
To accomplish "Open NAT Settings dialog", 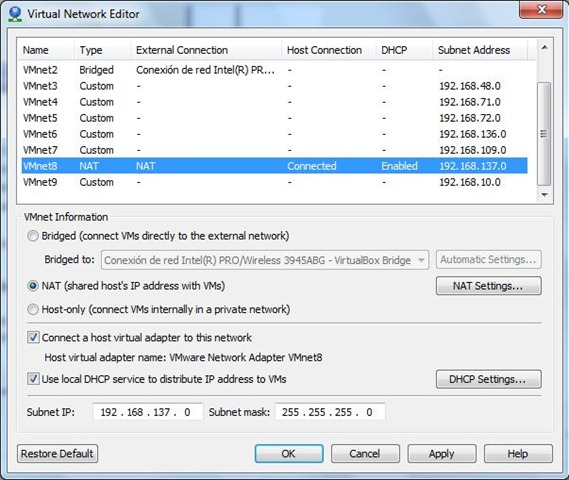I will [x=488, y=286].
